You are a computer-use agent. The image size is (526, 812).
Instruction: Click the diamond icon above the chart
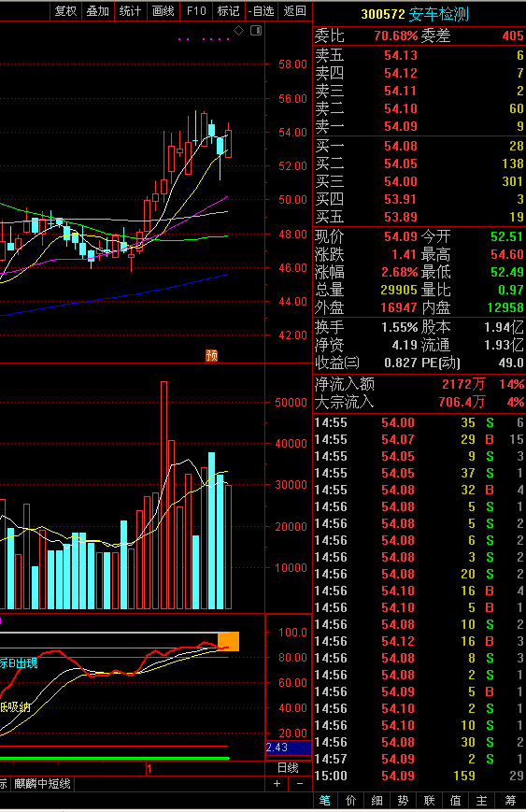[x=238, y=31]
